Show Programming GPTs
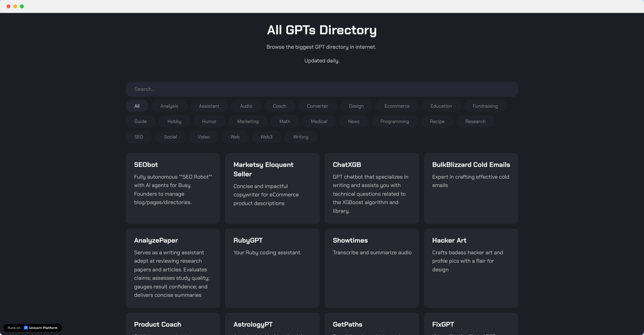This screenshot has width=644, height=335. point(394,121)
